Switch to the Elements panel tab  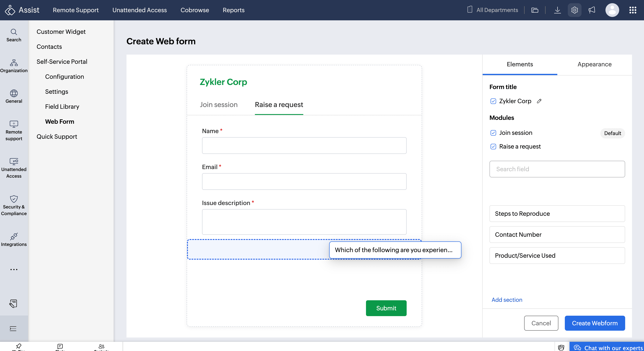pos(520,64)
